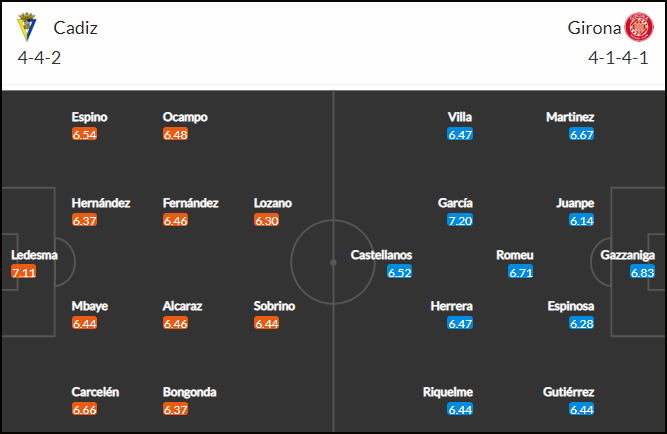Open the Girona team name link
Viewport: 667px width, 434px height.
[x=594, y=28]
